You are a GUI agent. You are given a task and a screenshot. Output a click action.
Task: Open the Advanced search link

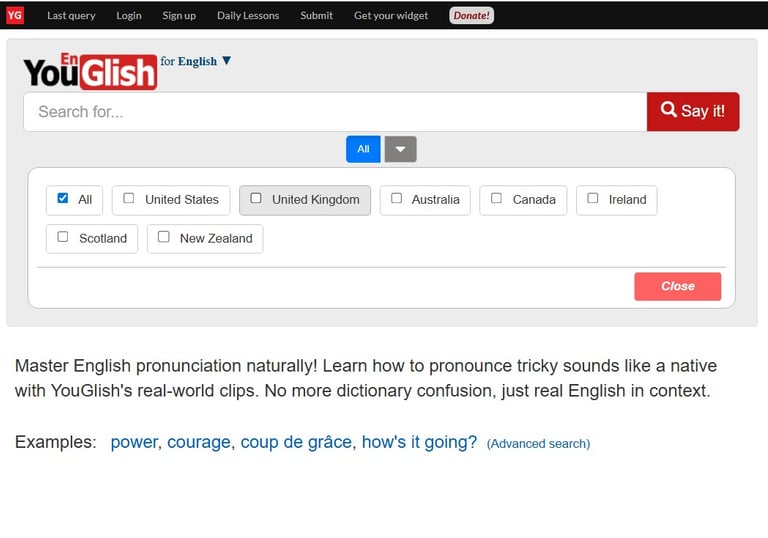538,443
